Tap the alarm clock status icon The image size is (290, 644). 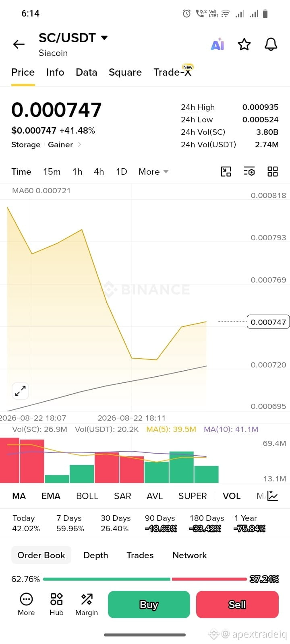[186, 14]
